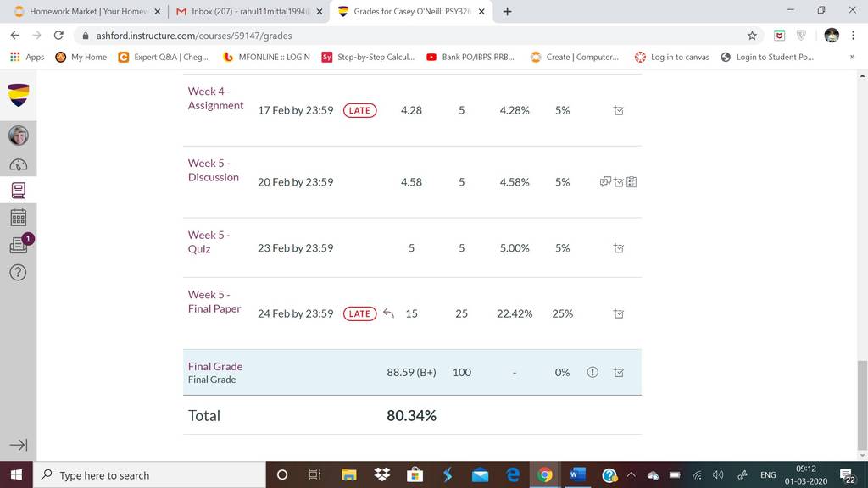Revert the what-if score arrow on Final Paper
The height and width of the screenshot is (488, 868).
coord(388,313)
